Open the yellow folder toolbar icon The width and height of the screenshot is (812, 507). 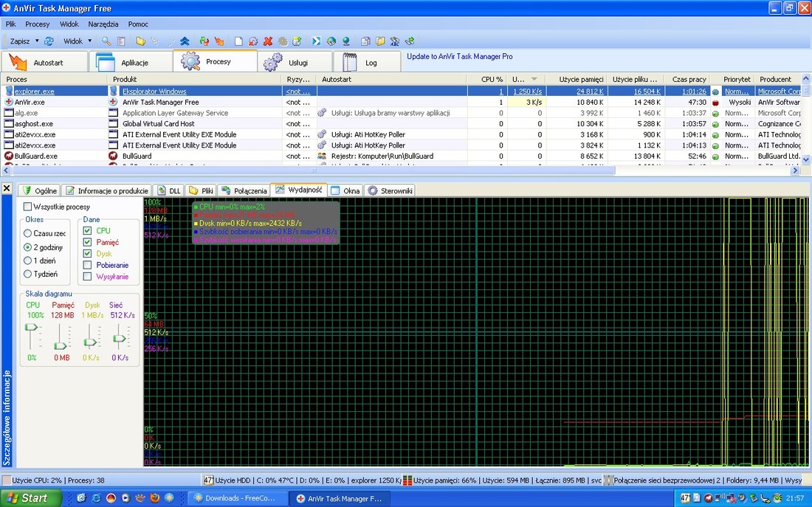click(x=140, y=41)
